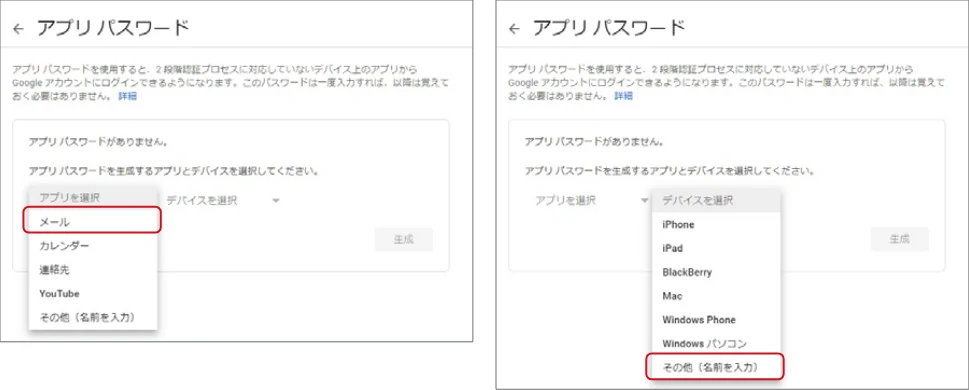Viewport: 969px width, 390px height.
Task: Select カレンダー from the app list
Action: (93, 246)
